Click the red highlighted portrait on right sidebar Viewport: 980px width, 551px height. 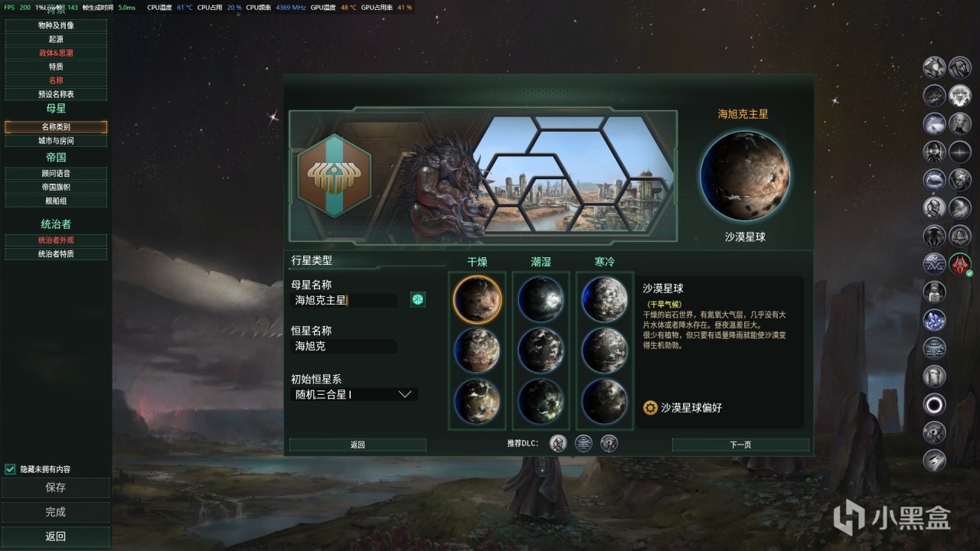pos(960,264)
